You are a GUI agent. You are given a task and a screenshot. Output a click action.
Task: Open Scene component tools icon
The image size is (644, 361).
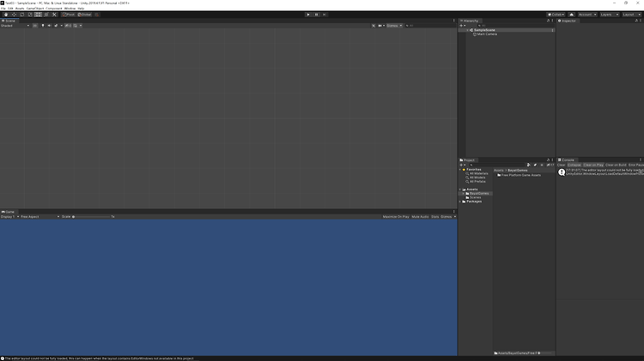[374, 26]
